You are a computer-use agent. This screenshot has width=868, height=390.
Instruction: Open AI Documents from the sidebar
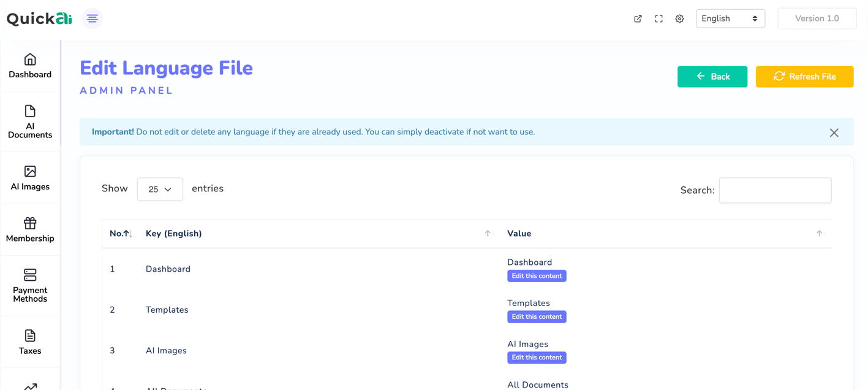30,111
